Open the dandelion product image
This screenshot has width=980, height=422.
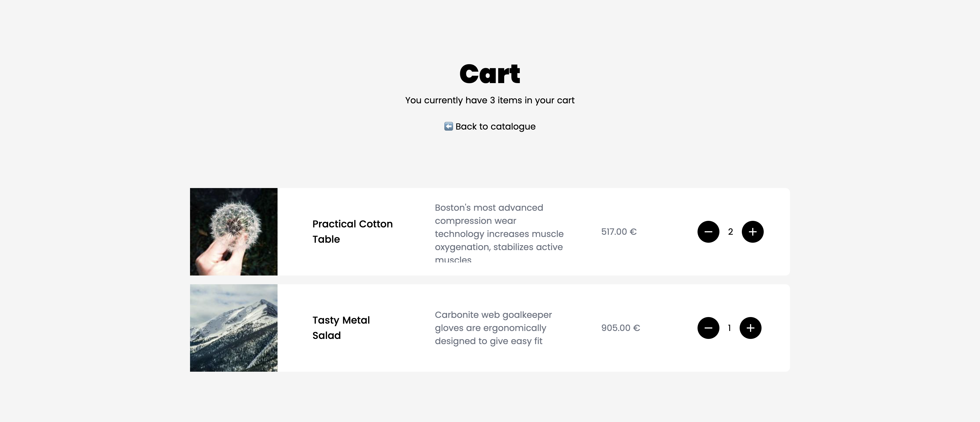[x=234, y=231]
